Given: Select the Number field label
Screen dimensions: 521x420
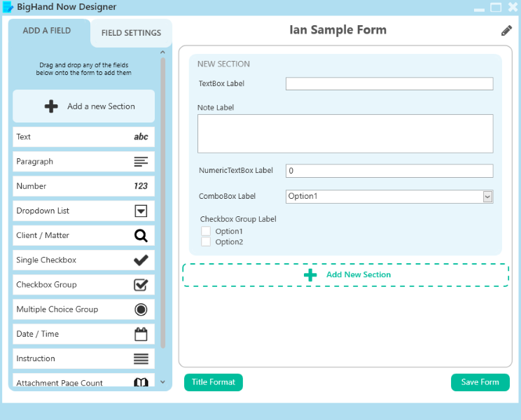Looking at the screenshot, I should tap(32, 186).
